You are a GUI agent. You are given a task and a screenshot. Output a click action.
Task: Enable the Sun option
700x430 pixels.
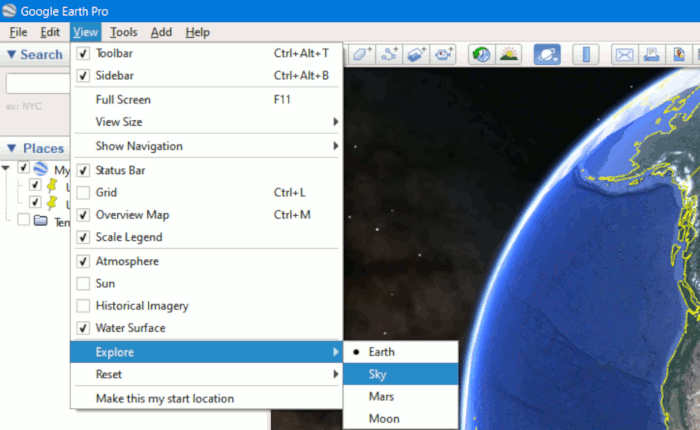pyautogui.click(x=83, y=284)
